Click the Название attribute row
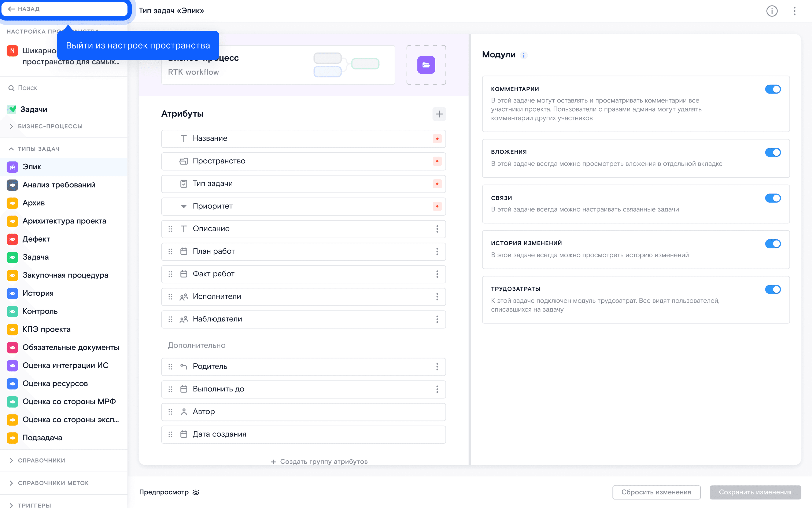The width and height of the screenshot is (812, 508). [303, 139]
